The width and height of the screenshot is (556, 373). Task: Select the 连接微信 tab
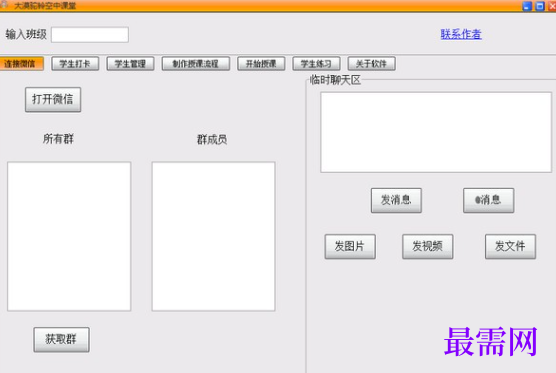coord(21,64)
